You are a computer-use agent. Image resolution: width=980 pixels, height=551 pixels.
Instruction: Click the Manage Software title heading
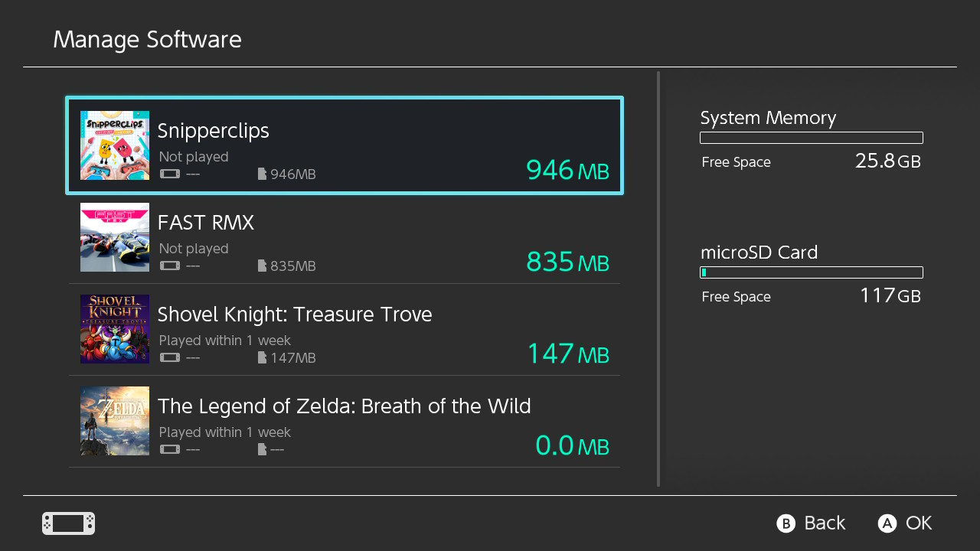point(147,39)
